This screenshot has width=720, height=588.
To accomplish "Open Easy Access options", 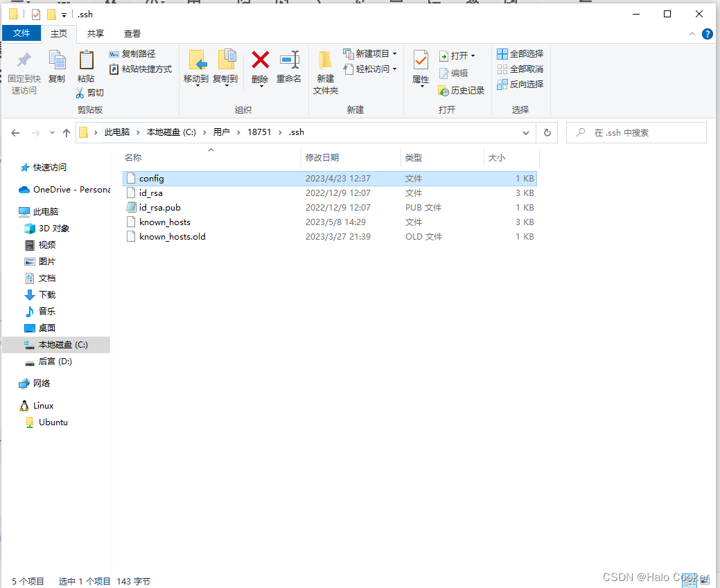I will 371,69.
